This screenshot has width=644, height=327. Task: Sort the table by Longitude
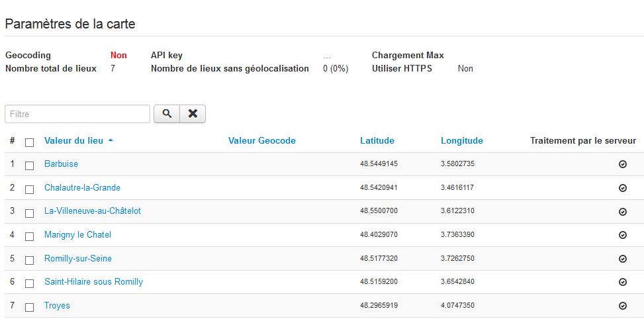coord(461,140)
